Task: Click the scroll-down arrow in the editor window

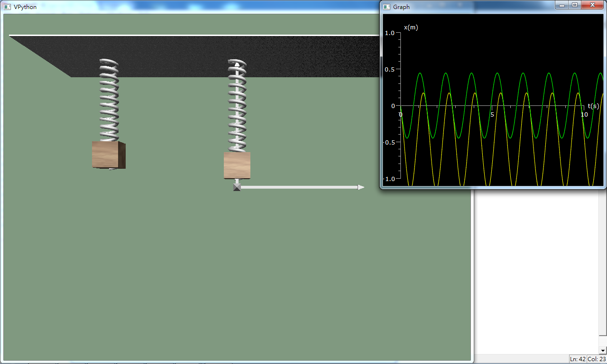Action: (603, 350)
